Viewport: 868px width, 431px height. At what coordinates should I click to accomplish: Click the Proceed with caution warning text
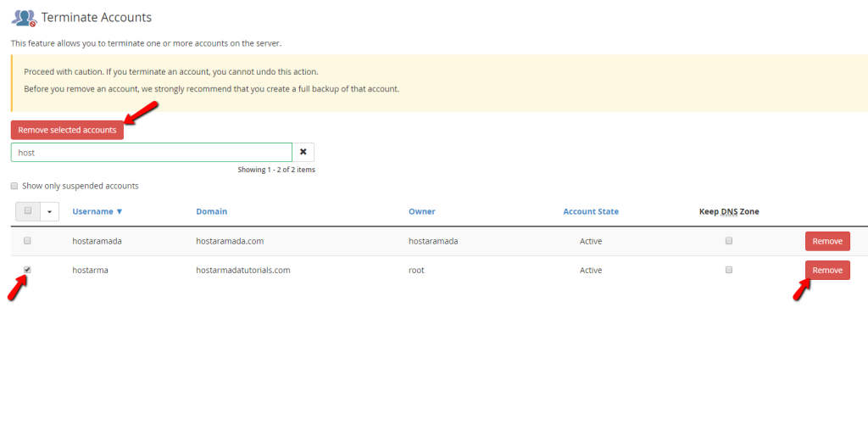pos(171,72)
